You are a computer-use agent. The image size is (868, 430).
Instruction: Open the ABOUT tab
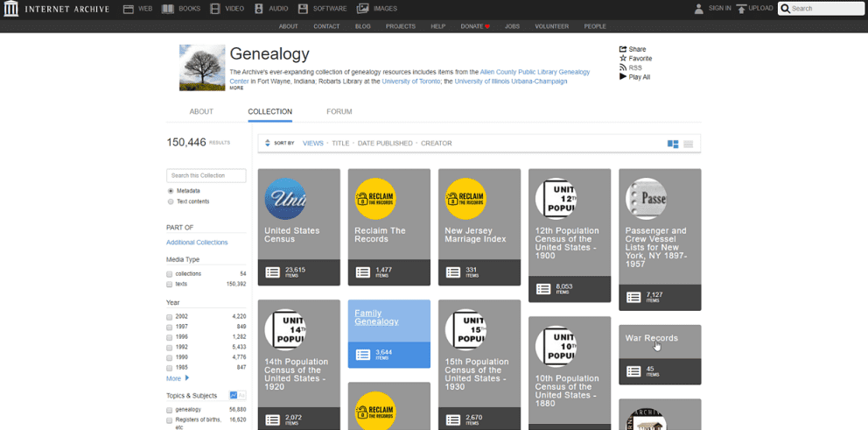pyautogui.click(x=201, y=111)
